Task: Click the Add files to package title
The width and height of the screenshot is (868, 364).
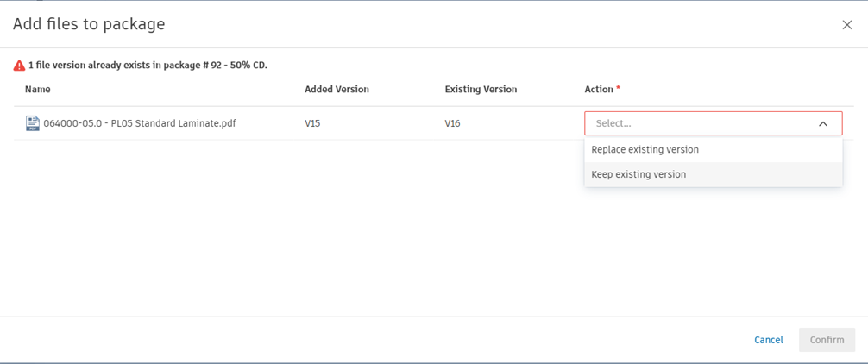Action: coord(89,24)
